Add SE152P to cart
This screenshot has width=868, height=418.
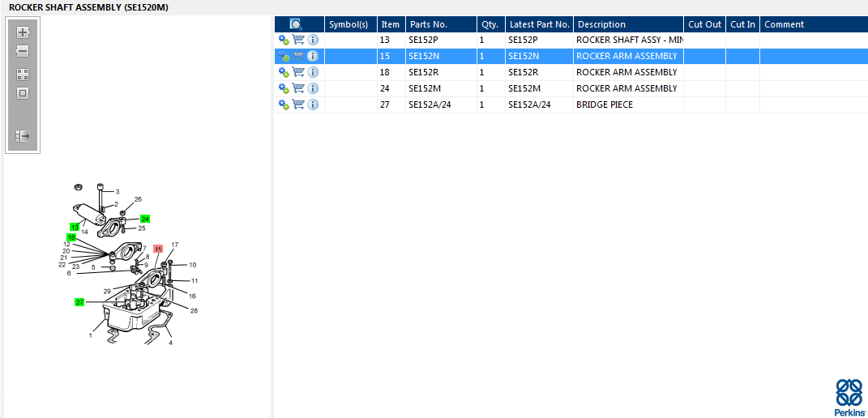click(298, 40)
